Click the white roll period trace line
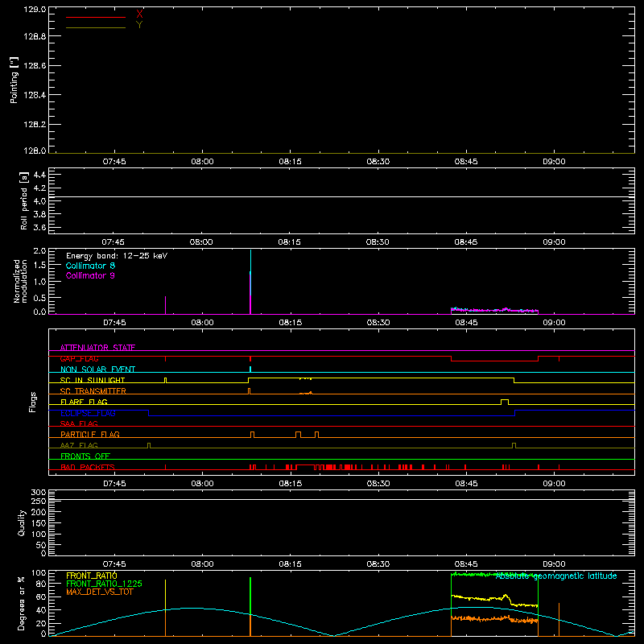The height and width of the screenshot is (644, 644). [341, 196]
